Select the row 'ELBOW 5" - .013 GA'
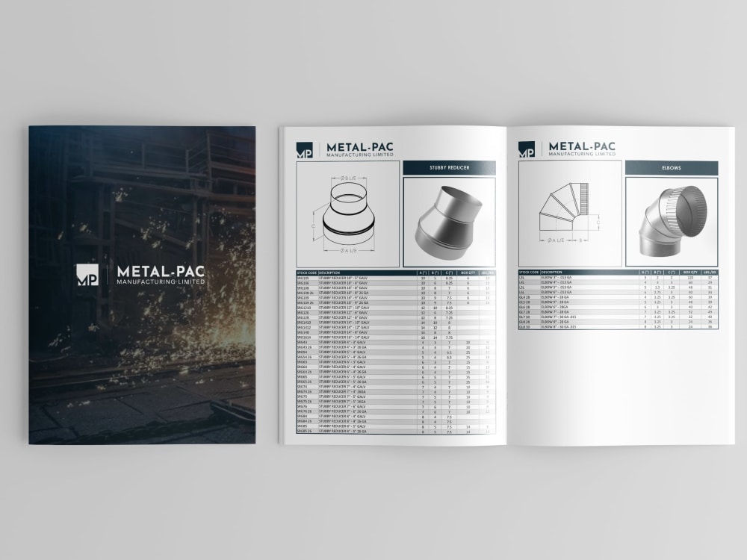The height and width of the screenshot is (560, 747). point(618,287)
